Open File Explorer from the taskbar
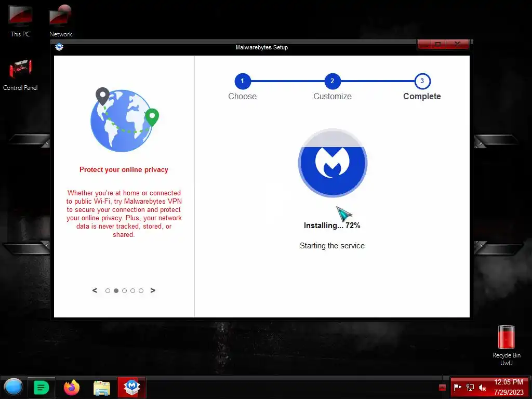The image size is (532, 399). coord(101,388)
